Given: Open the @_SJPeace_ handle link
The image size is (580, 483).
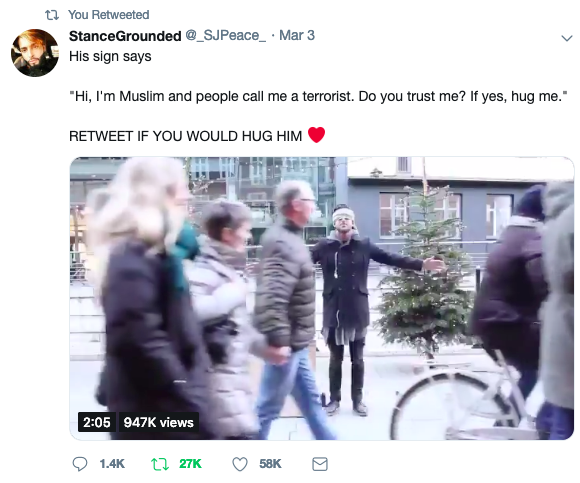Looking at the screenshot, I should tap(225, 36).
